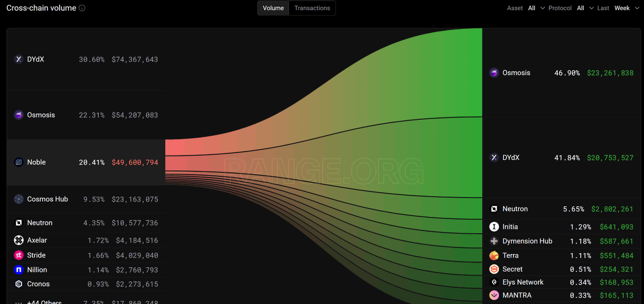
Task: Click the Secret logo
Action: (x=494, y=269)
